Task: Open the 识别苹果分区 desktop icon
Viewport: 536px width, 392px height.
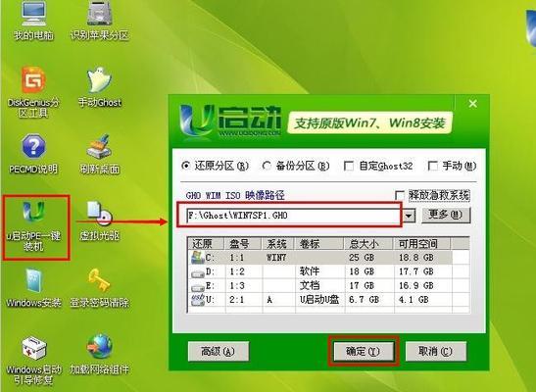Action: tap(99, 22)
